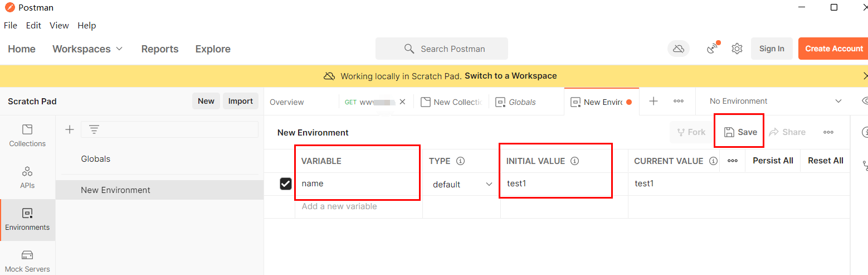Switch to the GET request tab
Viewport: 868px width, 275px height.
point(370,102)
